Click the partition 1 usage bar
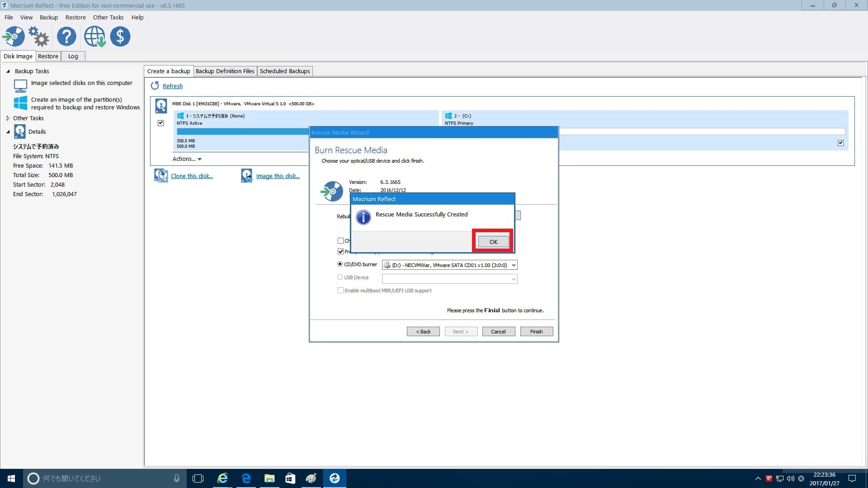The height and width of the screenshot is (488, 868). pos(243,131)
